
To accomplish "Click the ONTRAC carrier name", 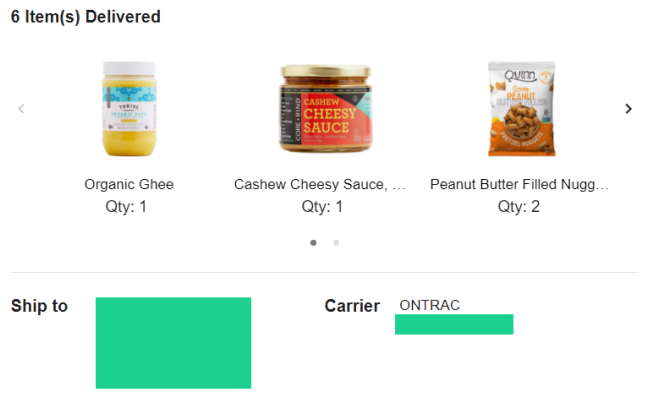I will point(429,305).
